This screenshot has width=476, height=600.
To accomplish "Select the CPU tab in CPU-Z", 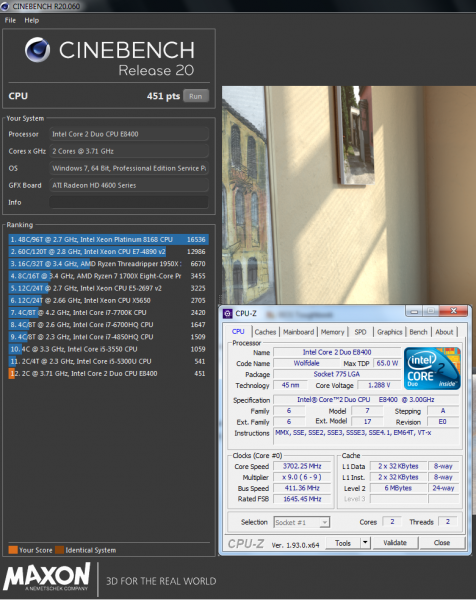I will pyautogui.click(x=238, y=331).
